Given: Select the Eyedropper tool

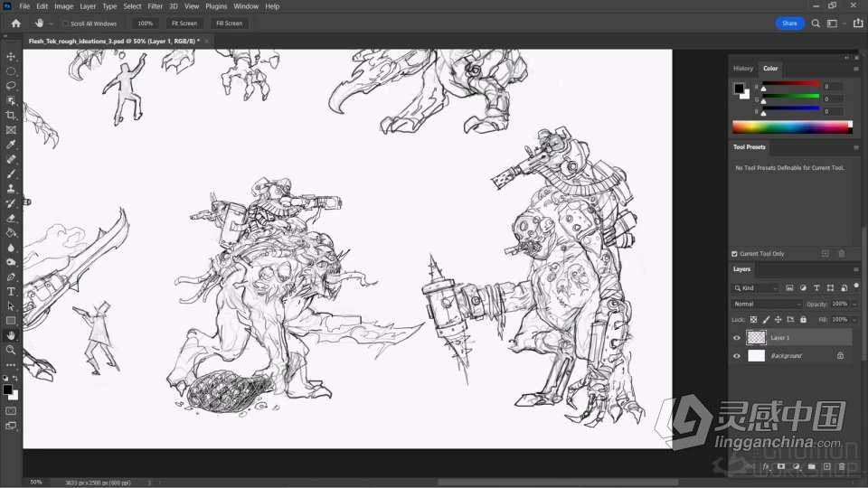Looking at the screenshot, I should tap(11, 145).
